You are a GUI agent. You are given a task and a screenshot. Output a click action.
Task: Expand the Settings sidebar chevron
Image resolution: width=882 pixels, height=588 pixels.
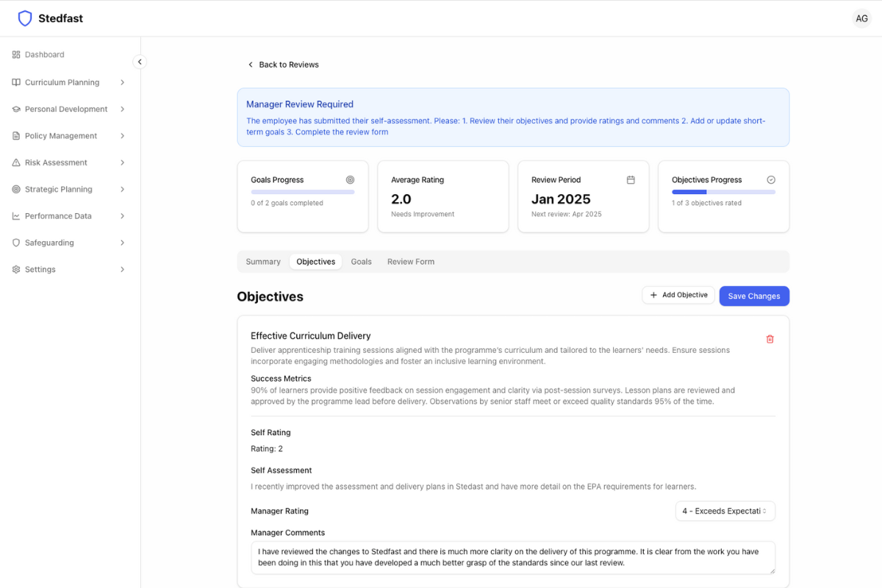coord(122,270)
